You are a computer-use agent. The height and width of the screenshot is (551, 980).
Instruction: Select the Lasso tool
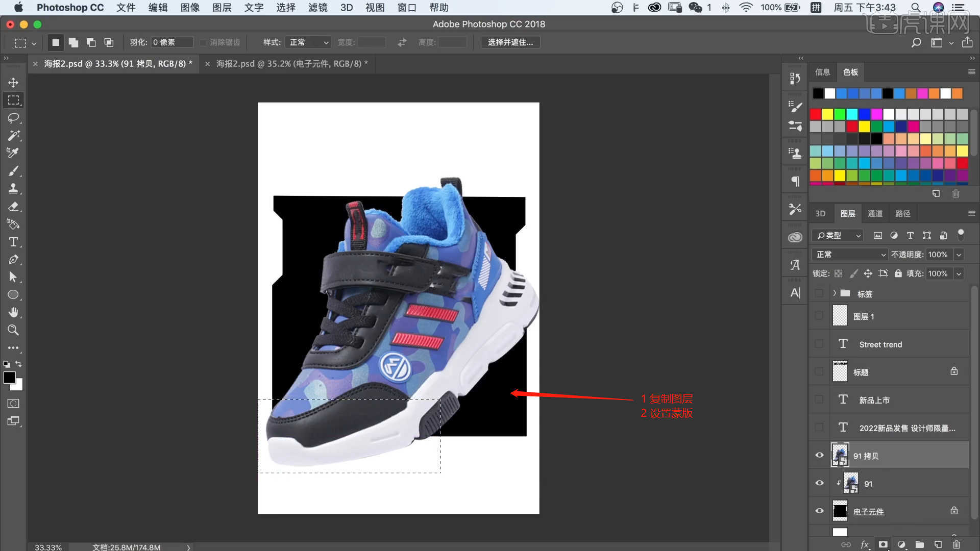click(x=13, y=118)
